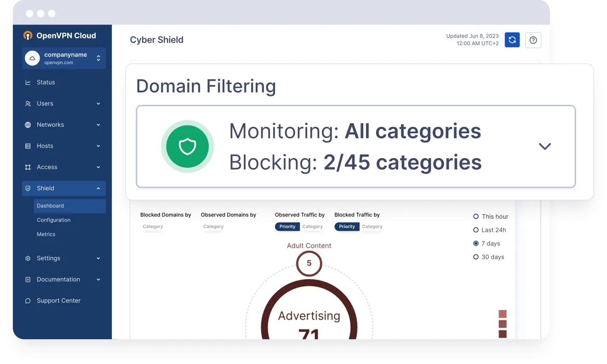Select Category under Observed Domains by
607x364 pixels.
(213, 227)
